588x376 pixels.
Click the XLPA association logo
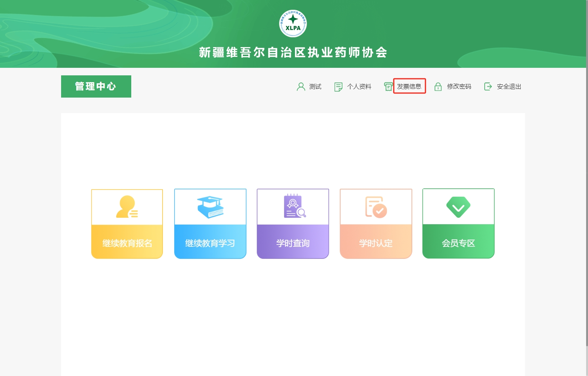click(293, 23)
